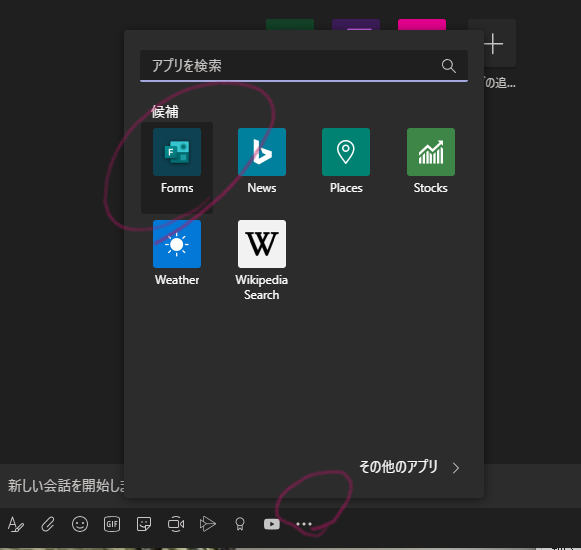
Task: Start a Meet now video call
Action: 176,524
